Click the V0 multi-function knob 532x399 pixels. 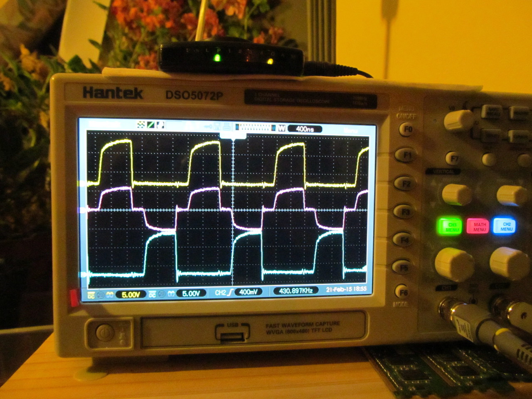[458, 121]
